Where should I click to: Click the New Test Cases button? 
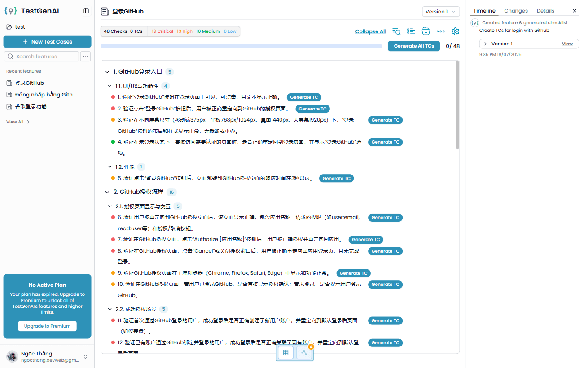[x=47, y=42]
